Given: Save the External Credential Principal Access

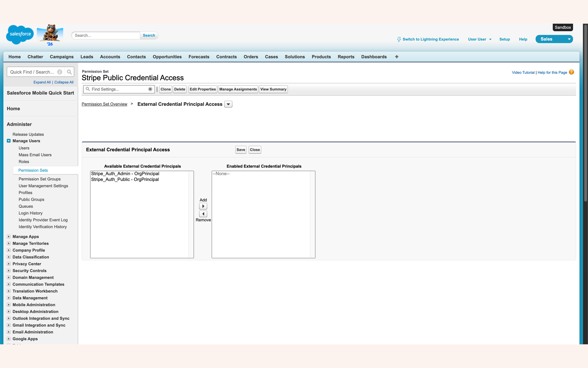Looking at the screenshot, I should tap(241, 150).
